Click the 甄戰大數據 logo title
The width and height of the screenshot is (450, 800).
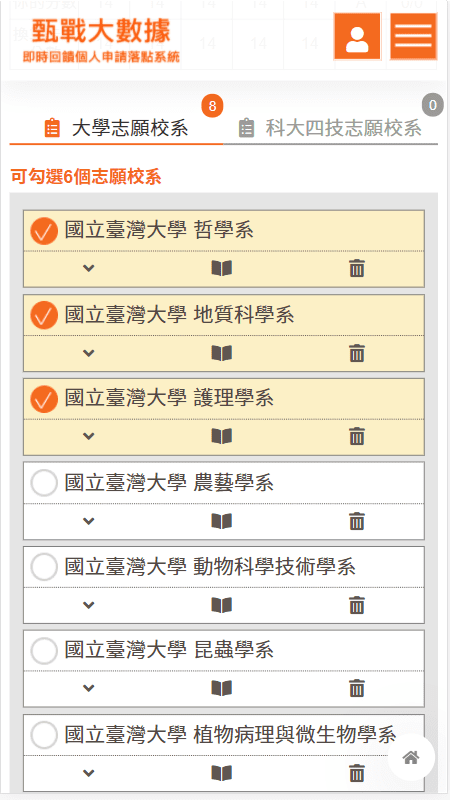click(x=101, y=31)
